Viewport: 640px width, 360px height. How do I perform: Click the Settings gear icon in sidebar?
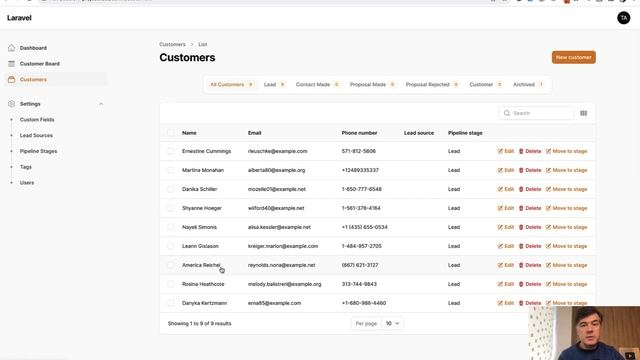tap(11, 104)
